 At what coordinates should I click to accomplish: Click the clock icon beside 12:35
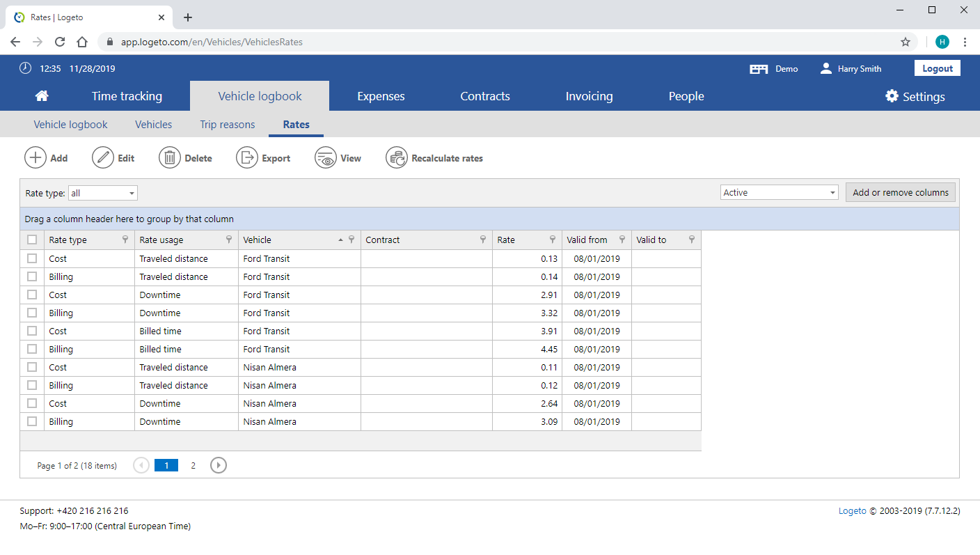26,68
